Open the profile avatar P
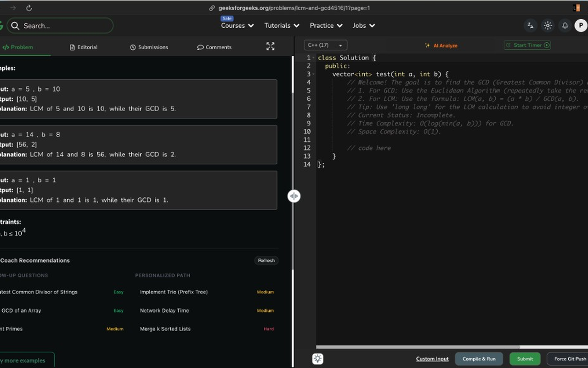Screen dimensions: 588x368 coord(581,26)
